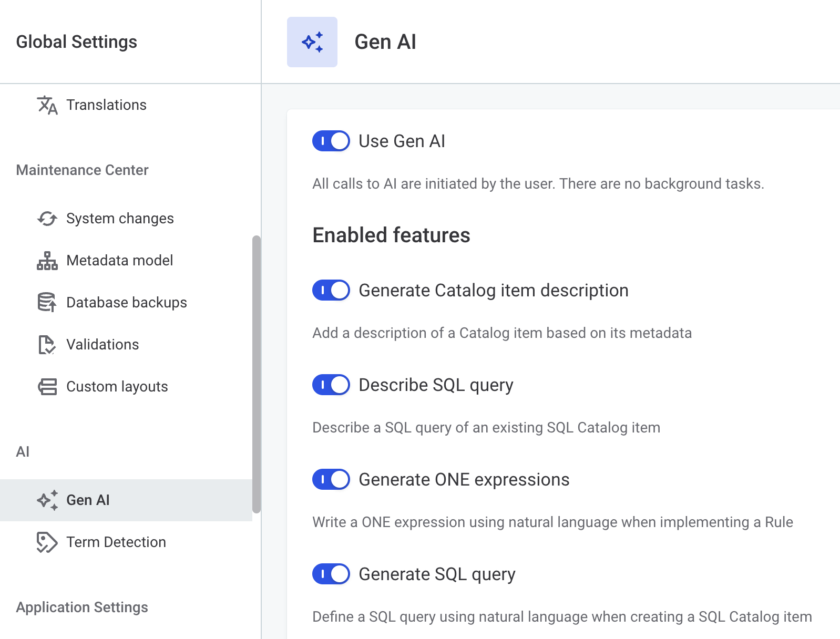Screen dimensions: 840x639
Task: Switch off Generate ONE expressions
Action: click(331, 480)
